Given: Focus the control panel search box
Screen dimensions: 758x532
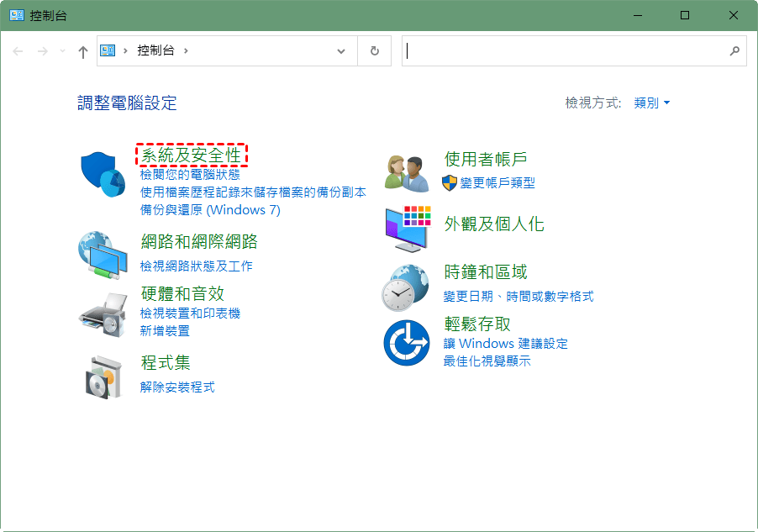Looking at the screenshot, I should click(574, 50).
